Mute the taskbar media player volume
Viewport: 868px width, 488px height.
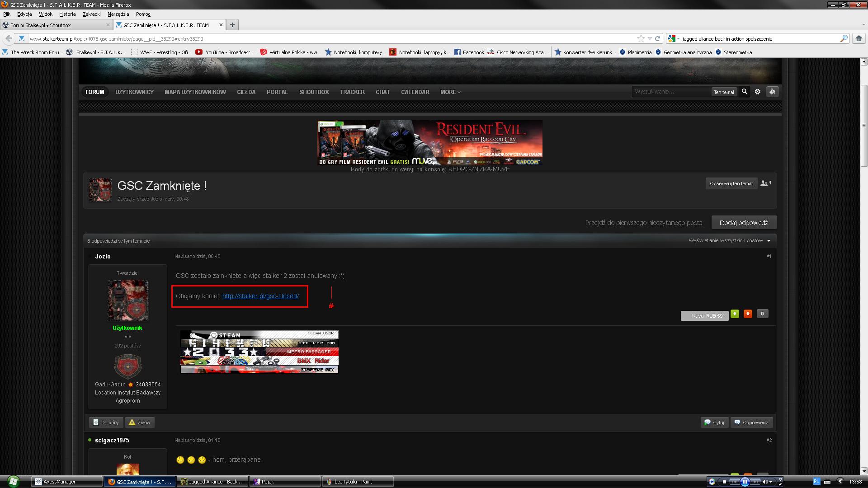[765, 482]
